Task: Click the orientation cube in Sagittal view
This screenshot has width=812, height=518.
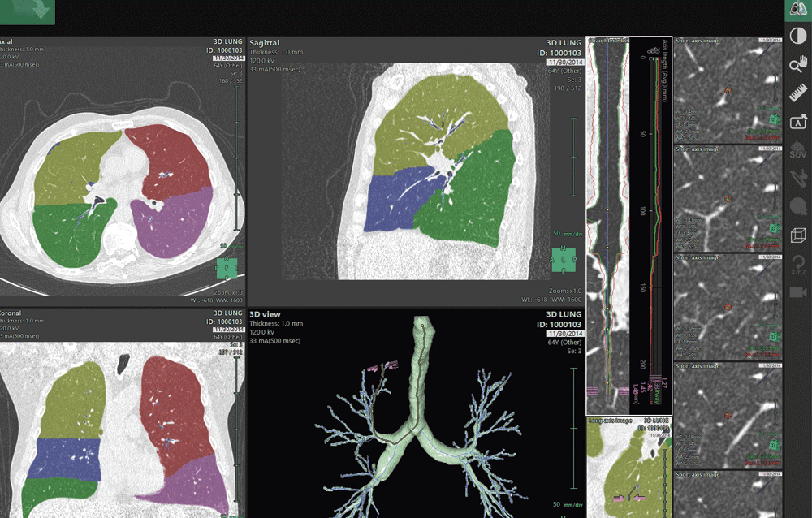Action: pyautogui.click(x=563, y=259)
